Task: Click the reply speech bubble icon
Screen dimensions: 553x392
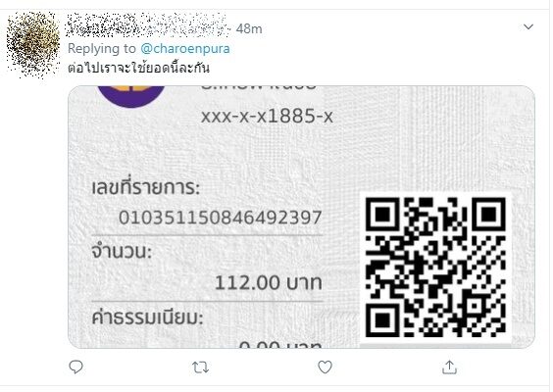Action: 75,367
